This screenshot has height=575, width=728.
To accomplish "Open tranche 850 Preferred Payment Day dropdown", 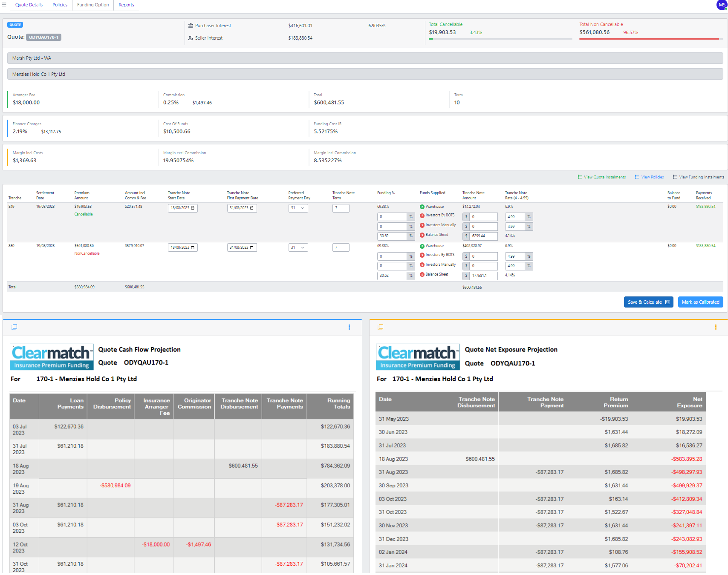I will [x=298, y=247].
